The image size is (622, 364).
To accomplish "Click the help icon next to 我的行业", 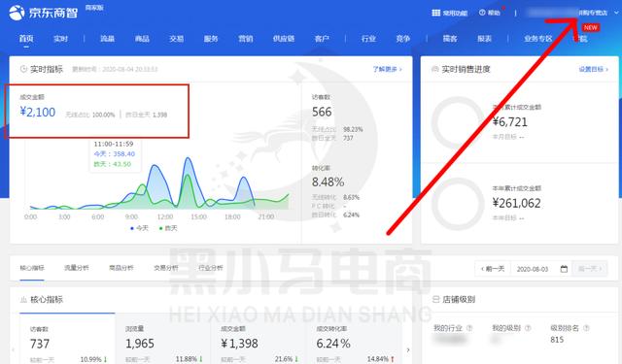I will (469, 328).
